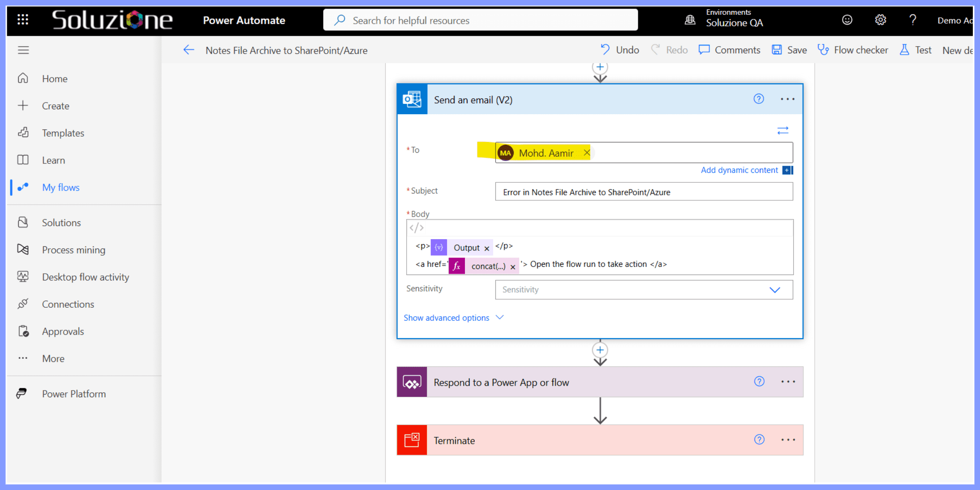The height and width of the screenshot is (490, 980).
Task: Open the Sensitivity dropdown
Action: coord(774,290)
